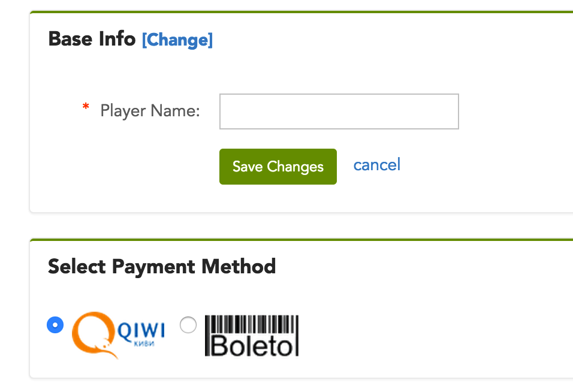Focus the Player Name text field
The height and width of the screenshot is (392, 573).
(x=339, y=111)
